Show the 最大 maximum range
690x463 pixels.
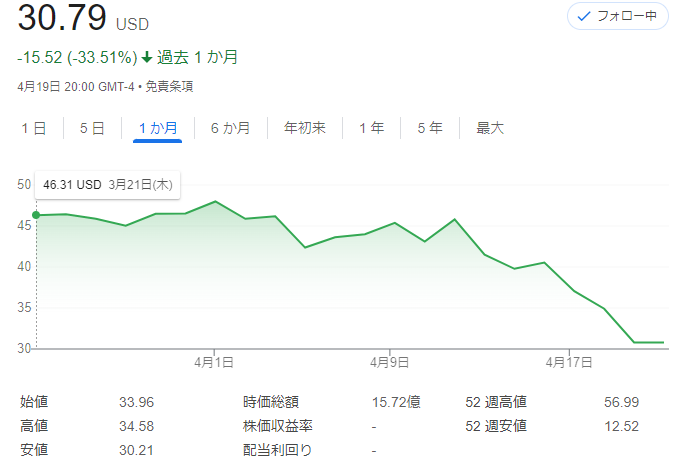coord(490,128)
